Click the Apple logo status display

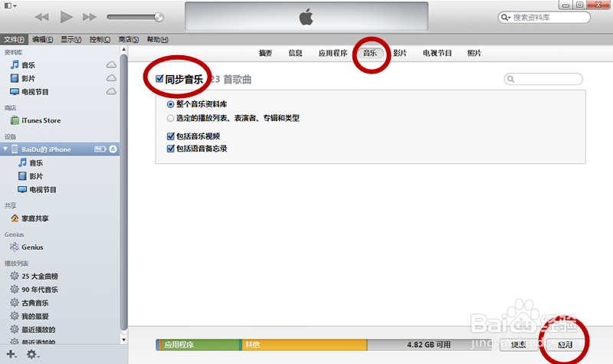(306, 16)
